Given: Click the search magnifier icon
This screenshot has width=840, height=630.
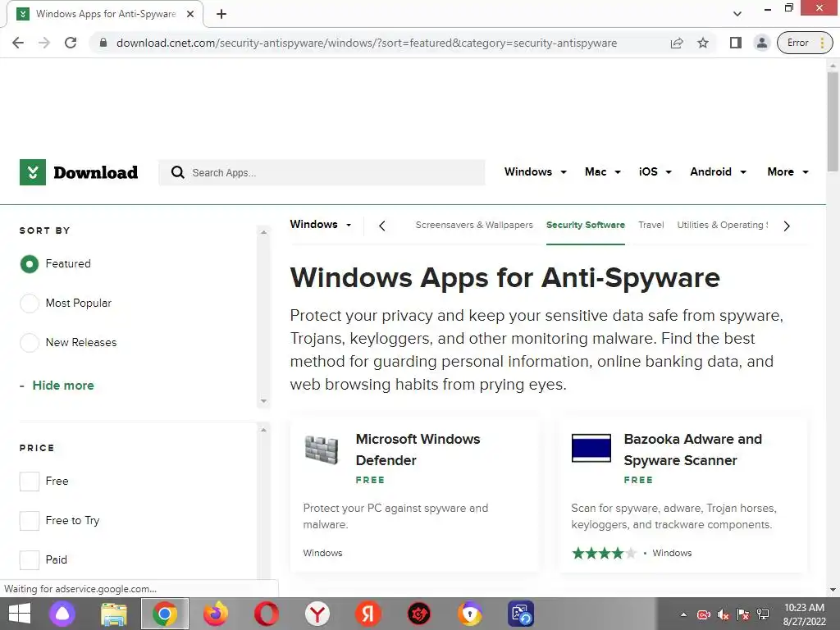Looking at the screenshot, I should [177, 172].
